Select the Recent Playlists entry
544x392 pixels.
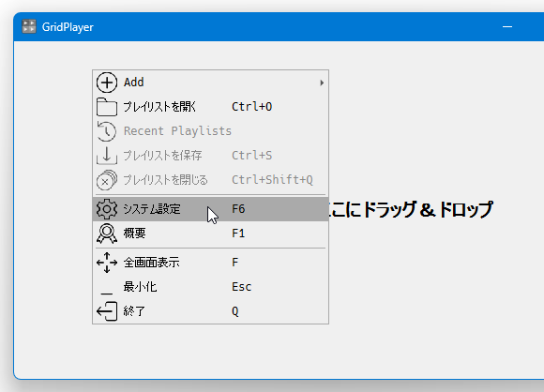tap(211, 131)
